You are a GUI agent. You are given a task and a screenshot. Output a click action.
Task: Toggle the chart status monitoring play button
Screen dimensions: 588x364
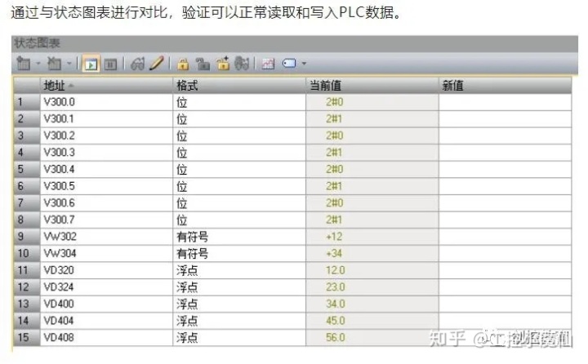tap(91, 64)
